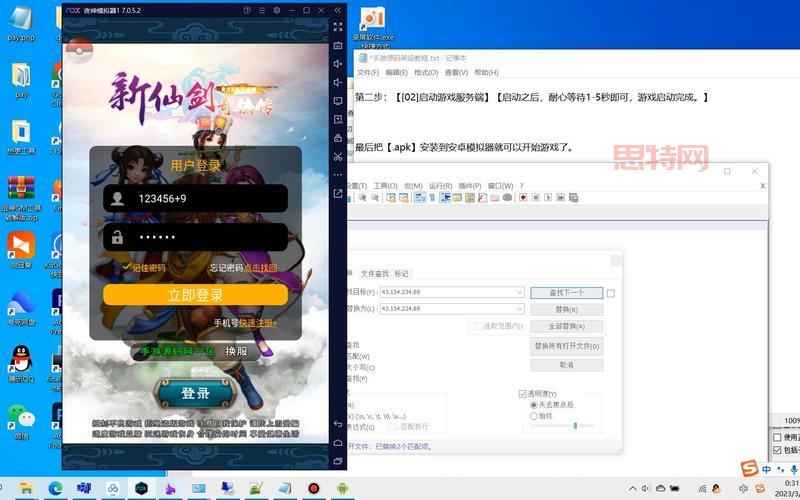
Task: Expand the 替换为 replace-with dropdown
Action: pos(519,309)
